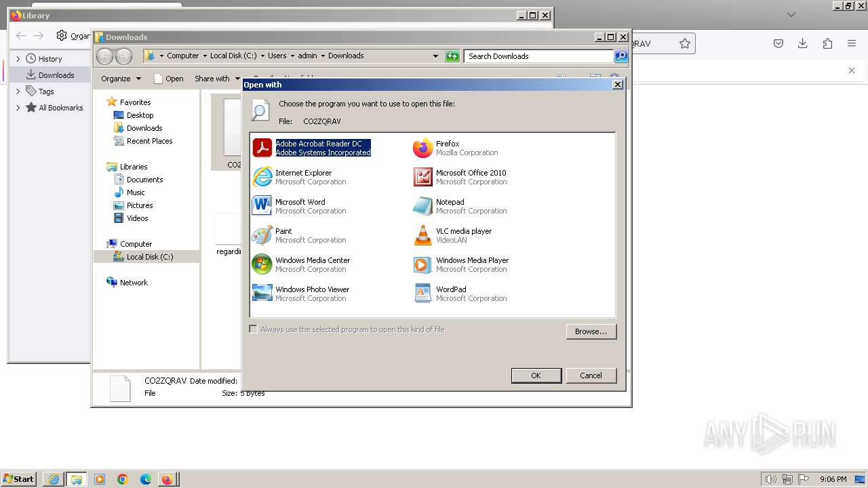Open Microsoft Edge from taskbar

coord(146,479)
